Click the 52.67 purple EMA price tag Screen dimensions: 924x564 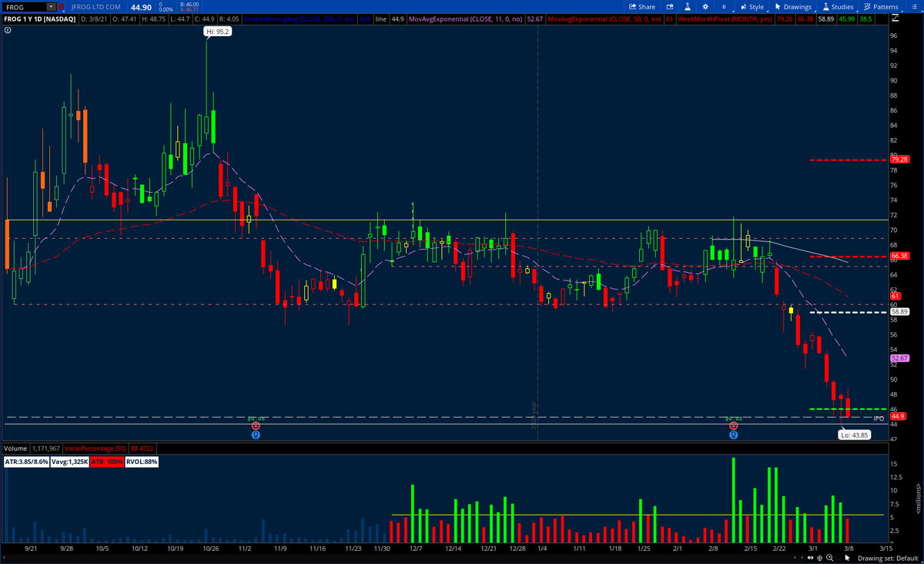click(x=900, y=358)
